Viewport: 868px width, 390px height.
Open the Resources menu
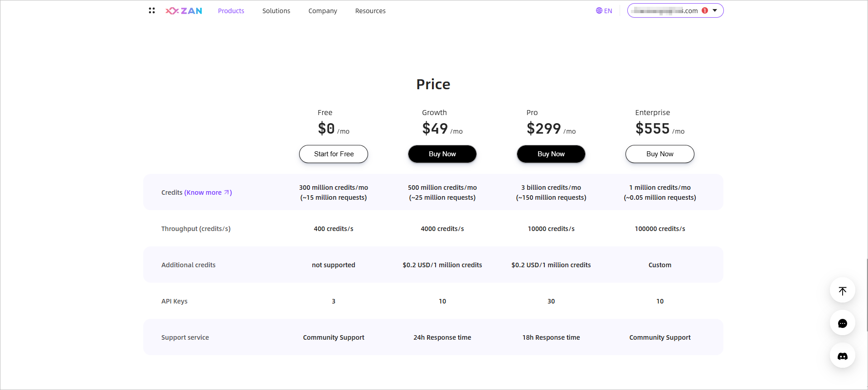(370, 11)
